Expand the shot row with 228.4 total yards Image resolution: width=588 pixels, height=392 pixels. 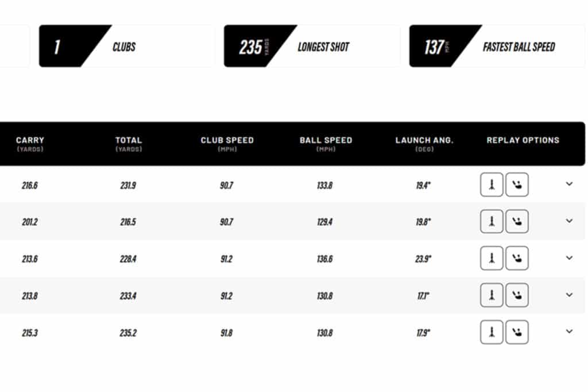[569, 258]
